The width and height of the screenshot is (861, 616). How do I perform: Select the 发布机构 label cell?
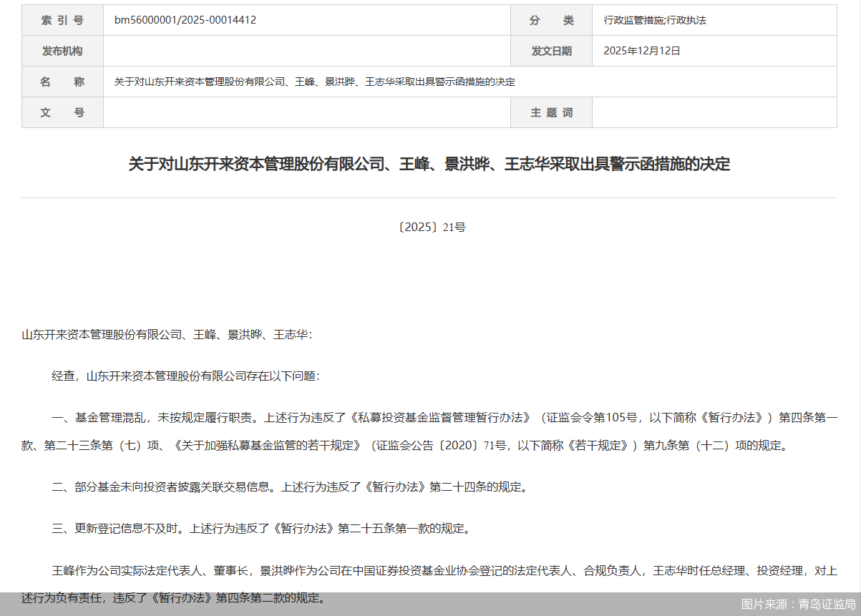click(62, 51)
